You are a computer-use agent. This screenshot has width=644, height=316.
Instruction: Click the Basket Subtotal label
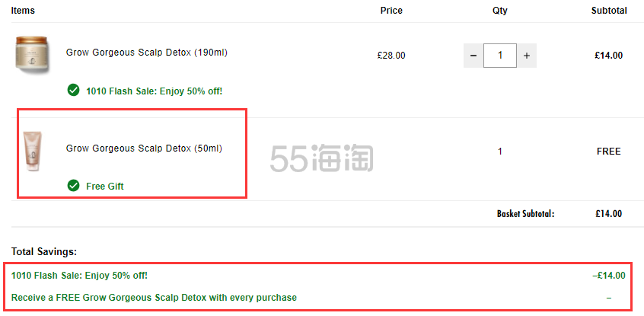point(526,214)
